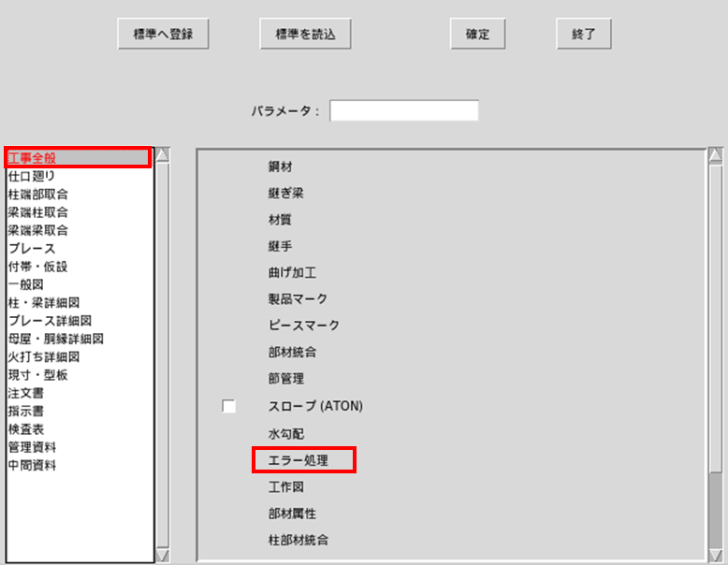Viewport: 728px width, 565px height.
Task: Select 仕口廻り in the category list
Action: click(x=32, y=176)
